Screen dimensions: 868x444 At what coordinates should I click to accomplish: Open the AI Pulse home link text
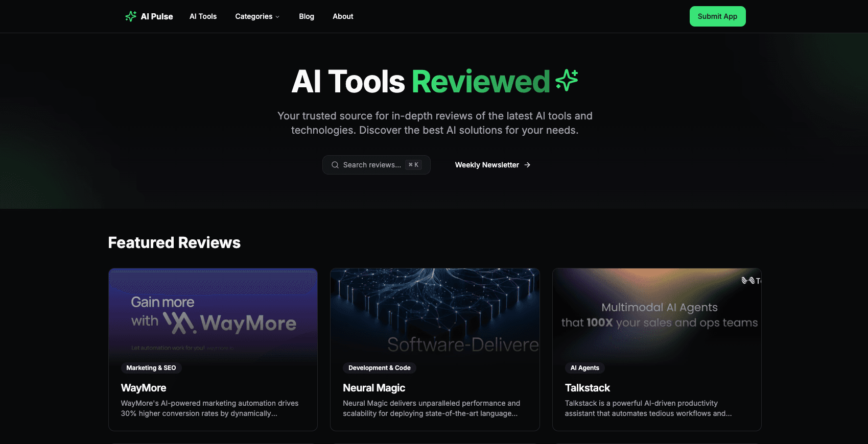[x=157, y=16]
